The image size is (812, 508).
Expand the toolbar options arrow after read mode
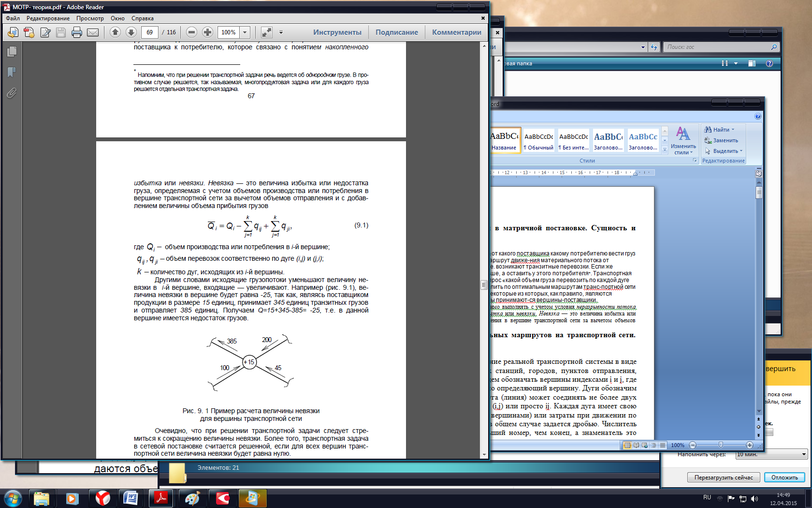tap(281, 32)
